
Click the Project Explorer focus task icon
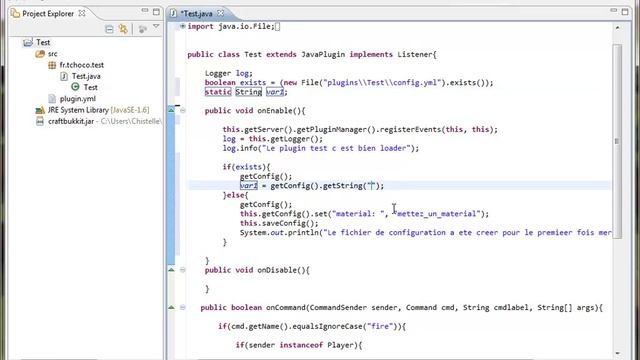(x=142, y=29)
